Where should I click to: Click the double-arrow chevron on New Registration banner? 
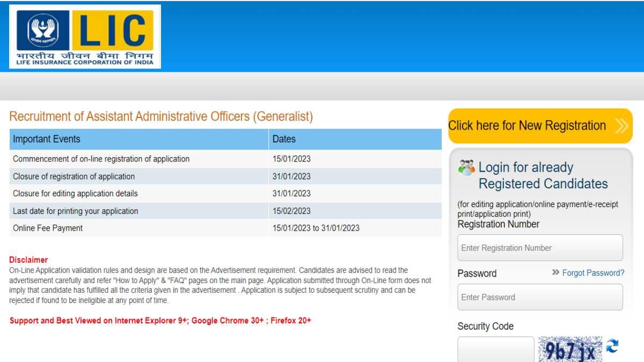pos(621,125)
